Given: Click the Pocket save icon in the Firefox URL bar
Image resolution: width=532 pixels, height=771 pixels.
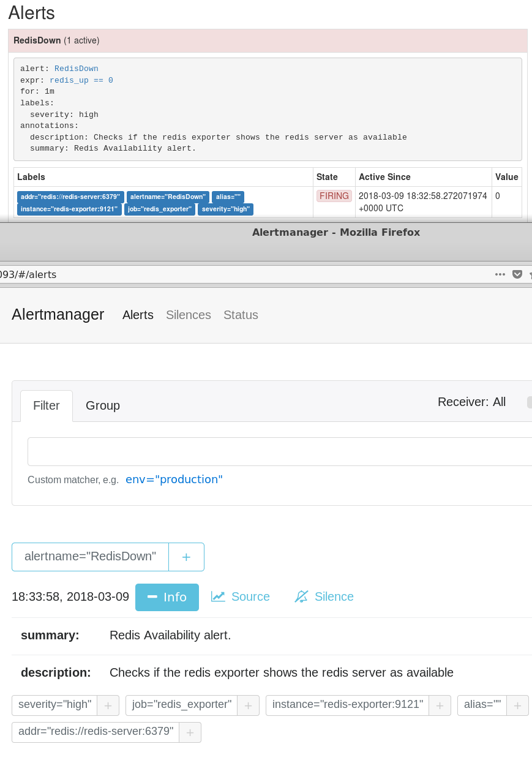Looking at the screenshot, I should 517,274.
